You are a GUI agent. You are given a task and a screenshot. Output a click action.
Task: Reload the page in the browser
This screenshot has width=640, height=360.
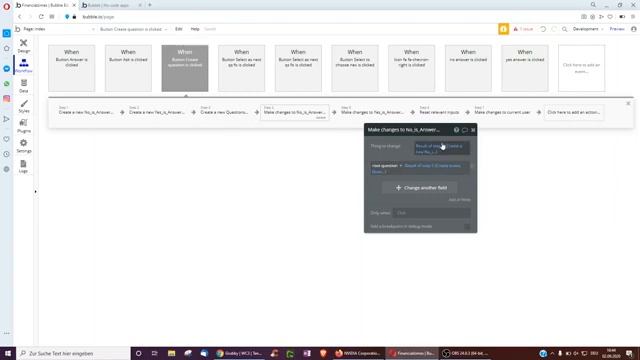point(41,17)
